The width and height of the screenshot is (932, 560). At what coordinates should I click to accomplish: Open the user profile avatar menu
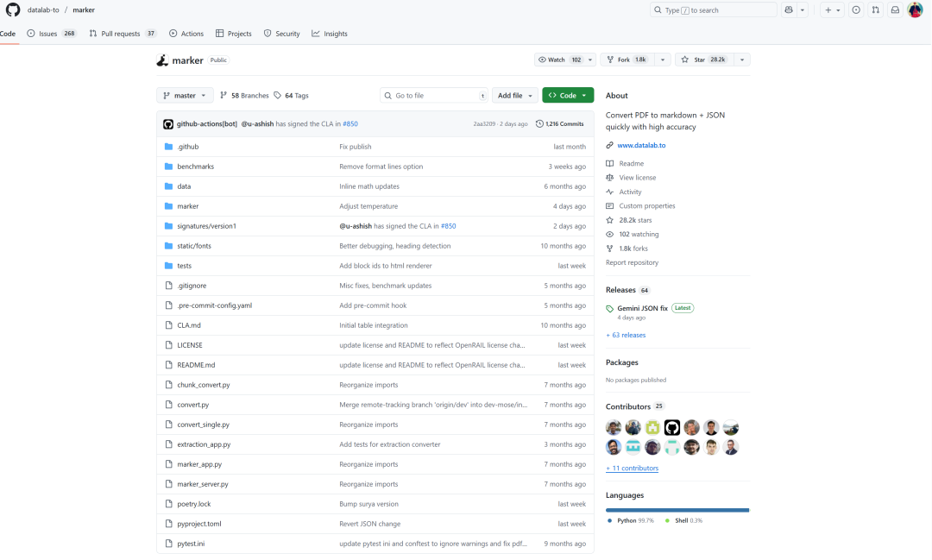(x=916, y=9)
